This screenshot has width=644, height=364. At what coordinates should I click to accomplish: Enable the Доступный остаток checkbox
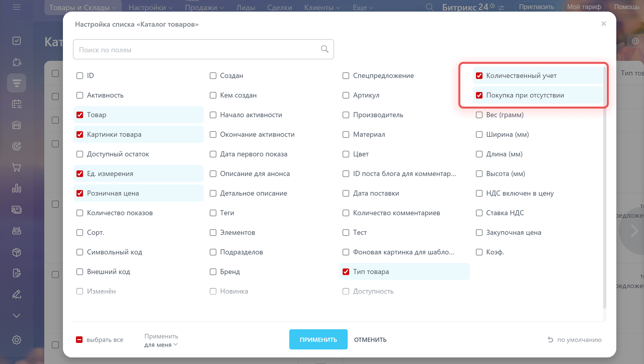tap(80, 154)
